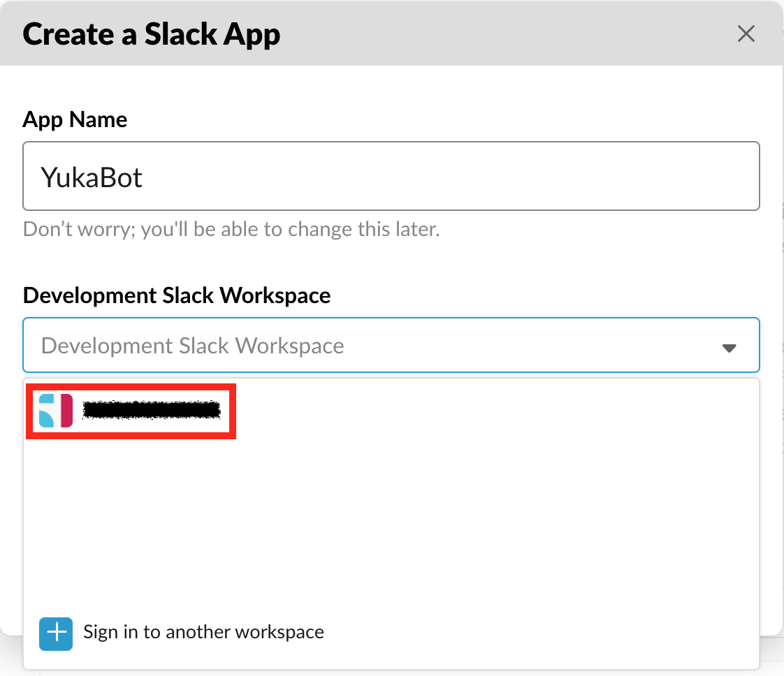Click the dropdown arrow of the workspace selector
Image resolution: width=784 pixels, height=676 pixels.
729,348
